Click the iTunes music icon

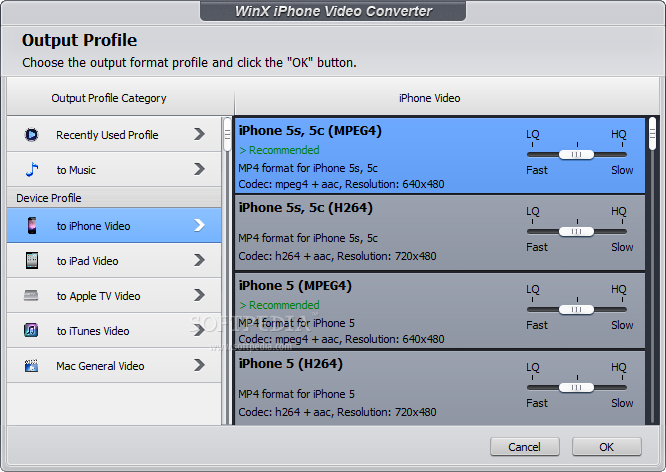pyautogui.click(x=31, y=330)
